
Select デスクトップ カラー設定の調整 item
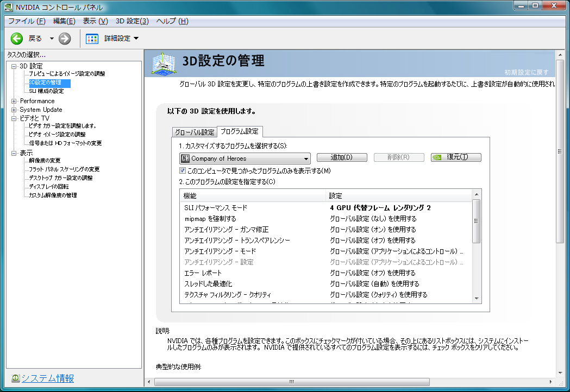pyautogui.click(x=61, y=178)
